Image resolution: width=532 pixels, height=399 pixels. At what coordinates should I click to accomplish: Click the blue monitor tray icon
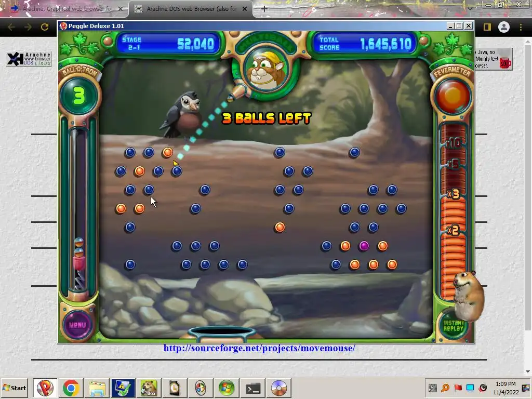470,388
